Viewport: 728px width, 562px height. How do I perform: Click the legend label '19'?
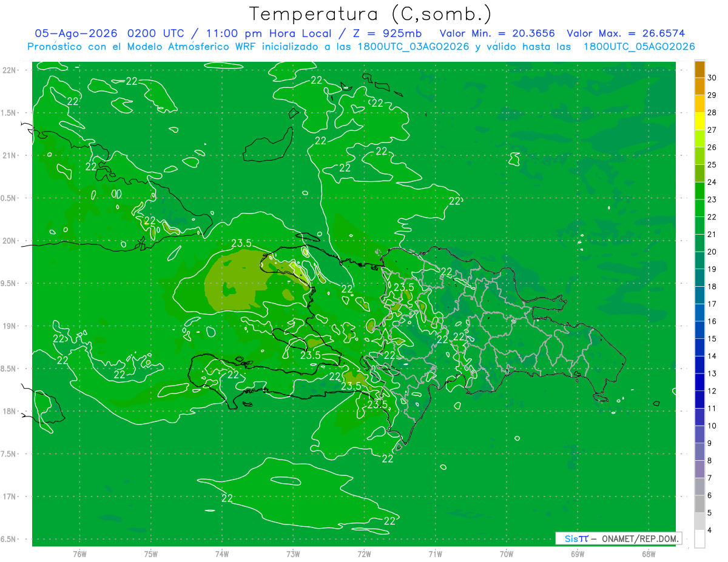point(712,269)
